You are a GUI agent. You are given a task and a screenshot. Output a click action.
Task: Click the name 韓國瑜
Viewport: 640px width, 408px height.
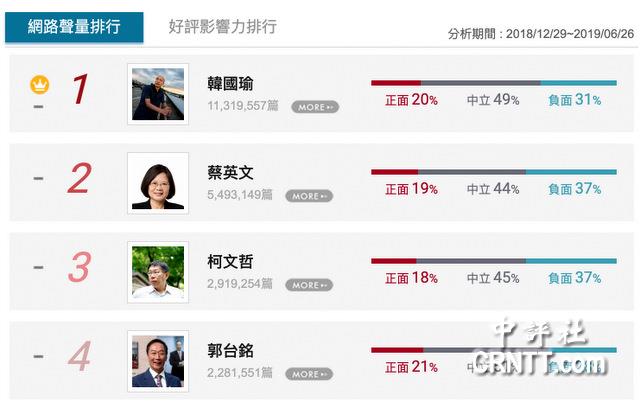[x=230, y=84]
